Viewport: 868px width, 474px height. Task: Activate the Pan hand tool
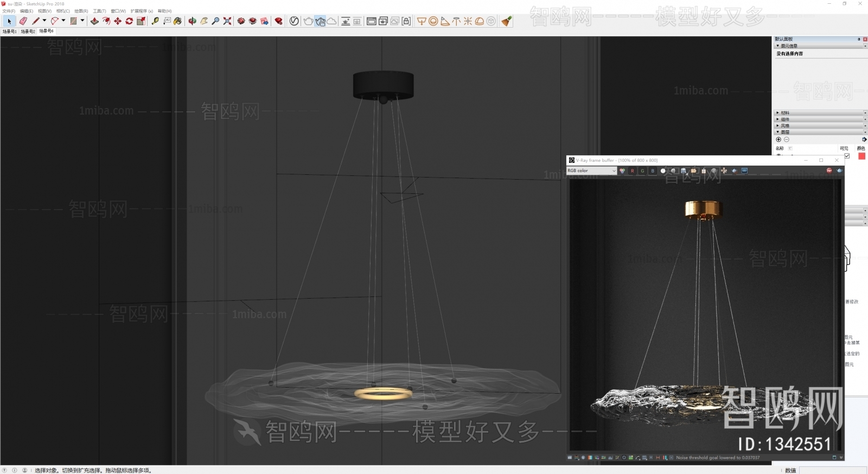204,21
